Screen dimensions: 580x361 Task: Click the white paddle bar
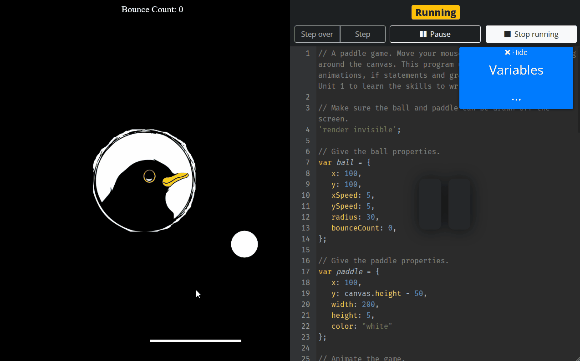(195, 341)
